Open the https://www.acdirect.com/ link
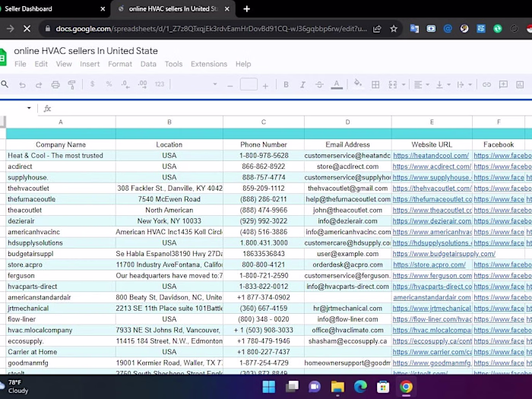This screenshot has width=532, height=399. click(x=432, y=166)
